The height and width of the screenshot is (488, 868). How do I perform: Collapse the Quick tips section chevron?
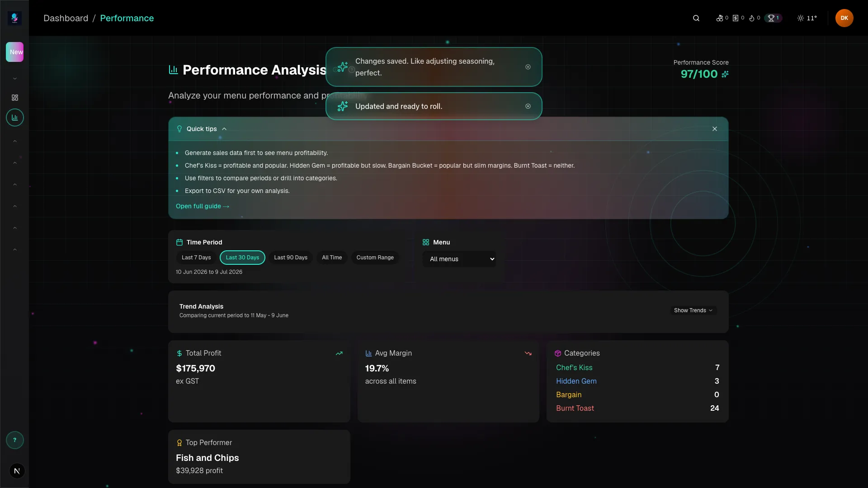[224, 129]
